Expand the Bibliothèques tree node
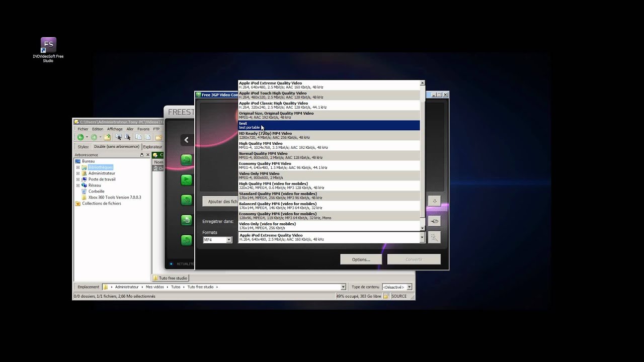644x362 pixels. [78, 167]
